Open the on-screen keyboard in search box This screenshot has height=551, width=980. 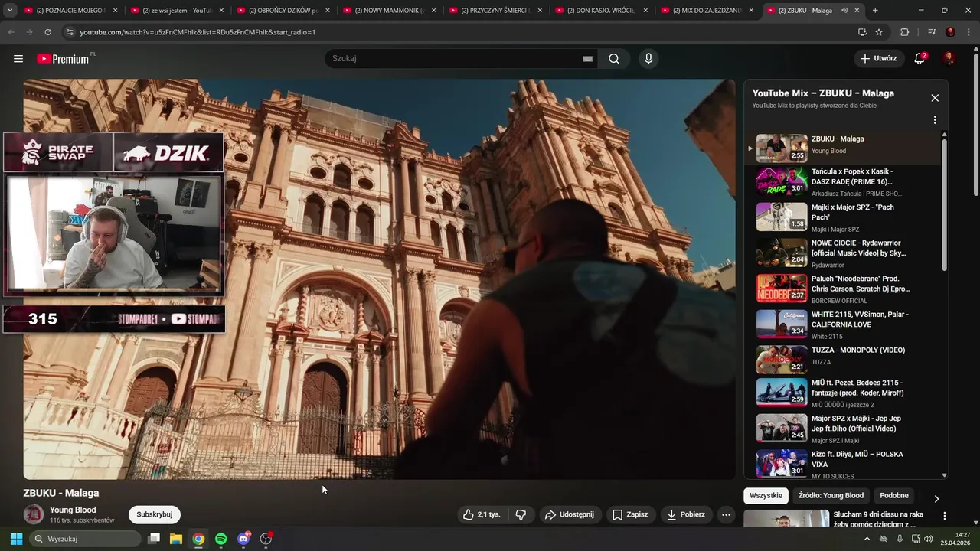click(588, 59)
